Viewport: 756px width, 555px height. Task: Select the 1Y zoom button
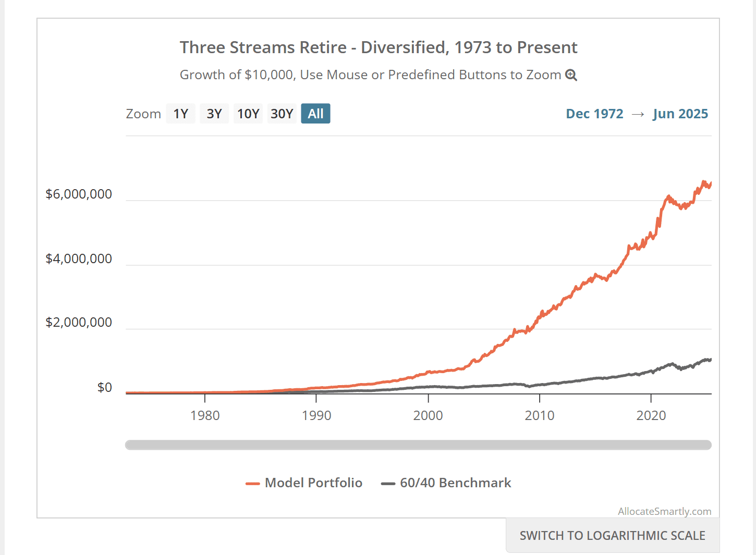180,114
